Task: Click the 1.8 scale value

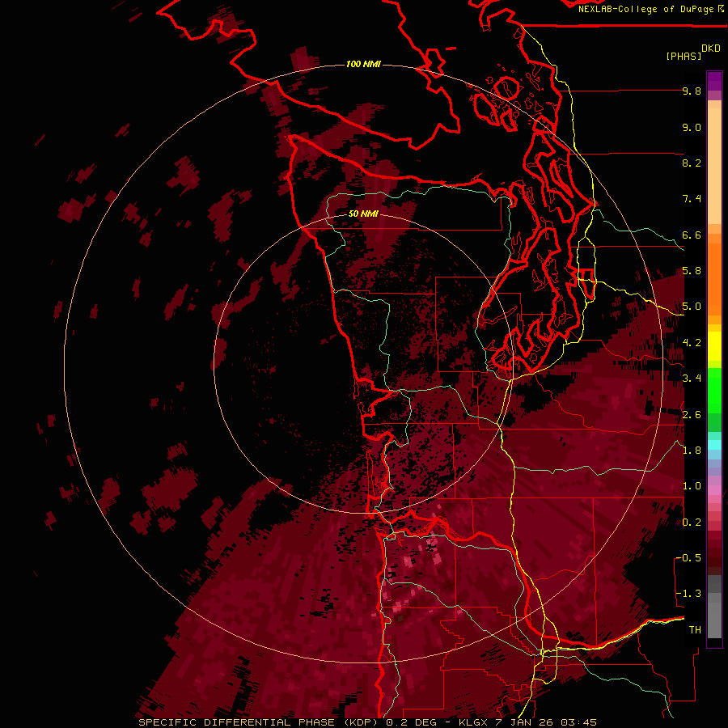Action: [692, 451]
